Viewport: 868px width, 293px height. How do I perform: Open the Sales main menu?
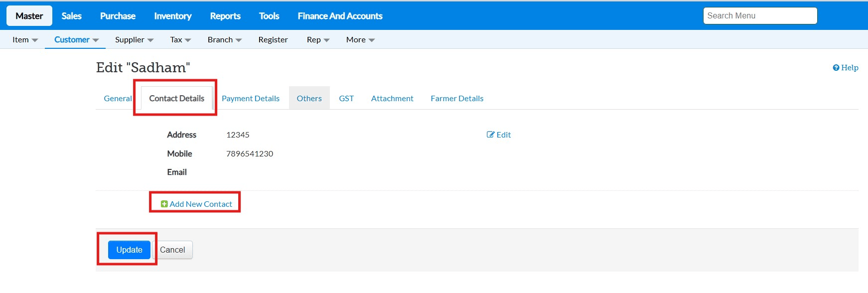[71, 16]
